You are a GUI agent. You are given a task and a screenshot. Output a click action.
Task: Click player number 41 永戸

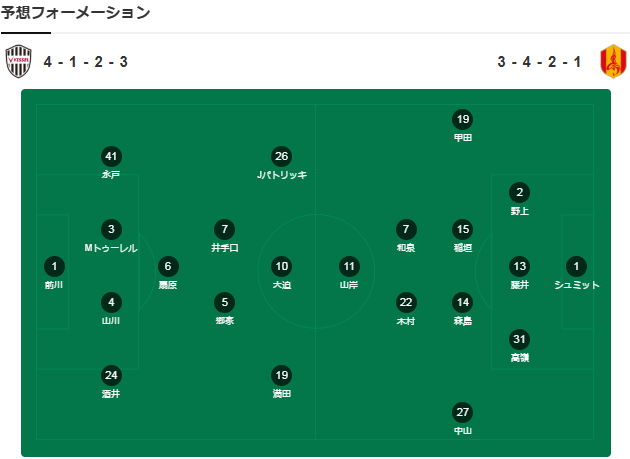tap(111, 156)
